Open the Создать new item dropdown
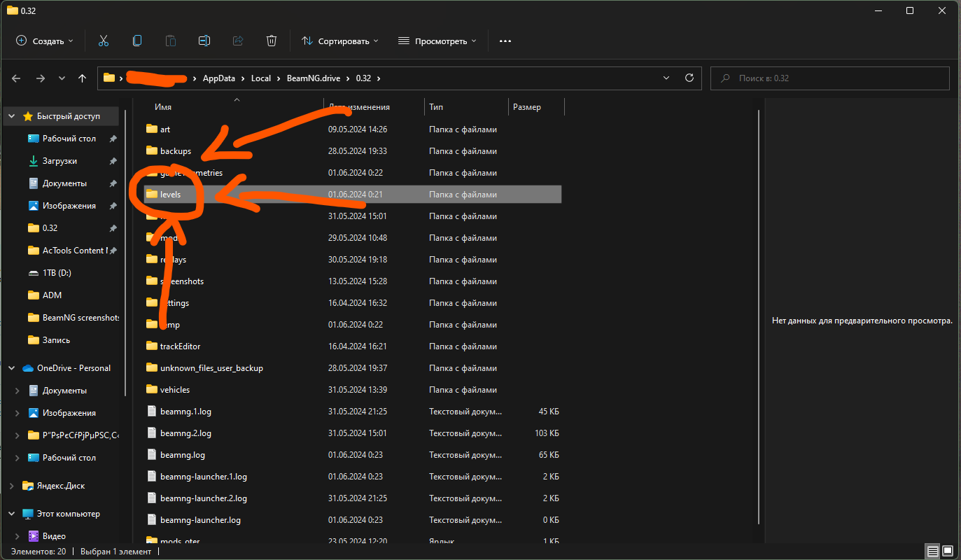961x560 pixels. [45, 41]
